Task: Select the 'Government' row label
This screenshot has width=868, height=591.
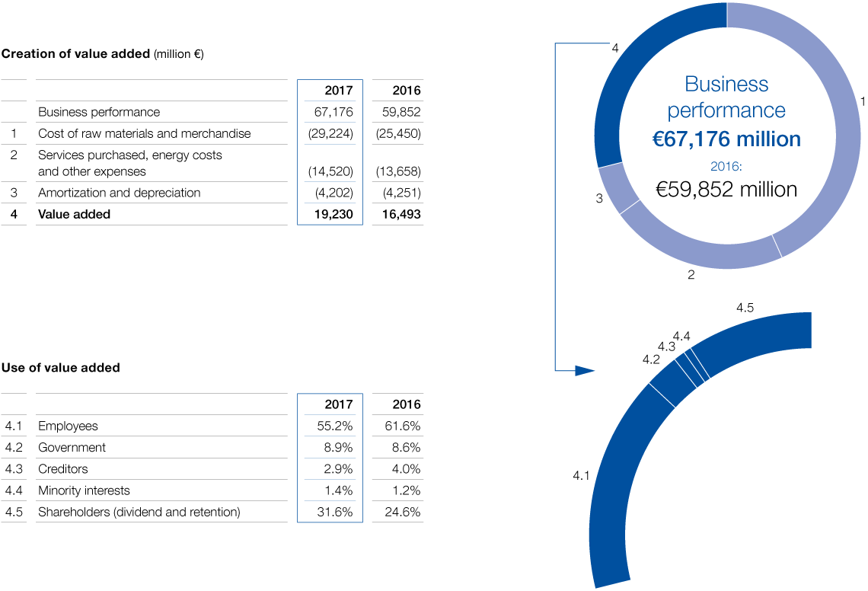Action: coord(72,448)
